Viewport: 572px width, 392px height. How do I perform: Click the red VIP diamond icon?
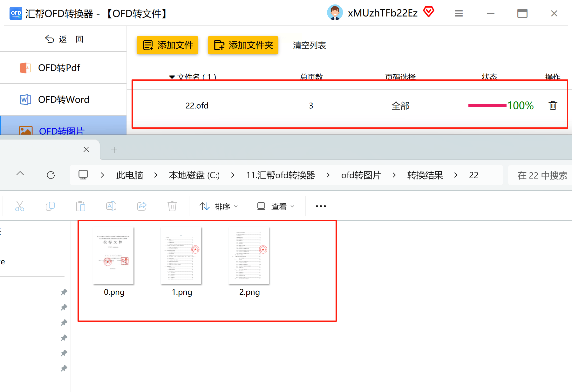429,12
